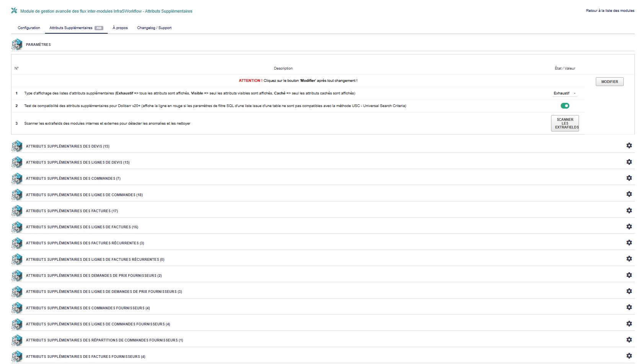644x364 pixels.
Task: Click Scanner les Extrafields button
Action: tap(565, 123)
